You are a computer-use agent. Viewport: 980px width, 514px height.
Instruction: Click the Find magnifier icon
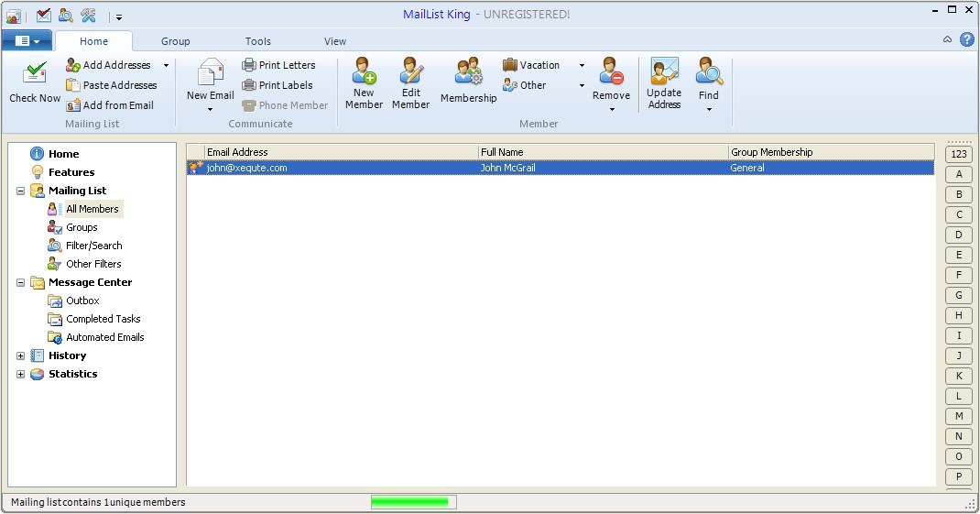(710, 71)
